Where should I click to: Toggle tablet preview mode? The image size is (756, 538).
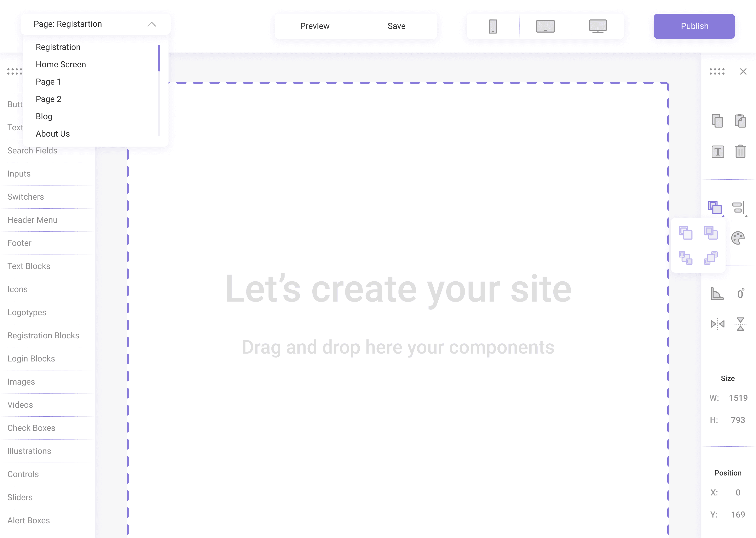pos(545,26)
